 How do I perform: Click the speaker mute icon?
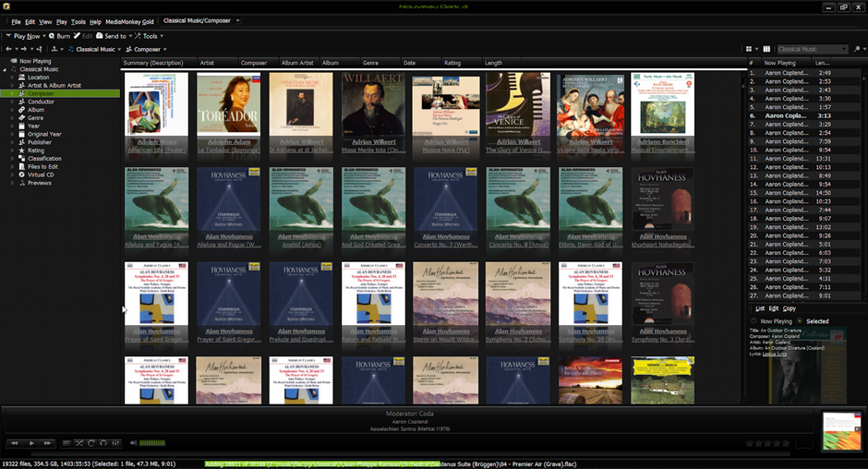pos(133,443)
